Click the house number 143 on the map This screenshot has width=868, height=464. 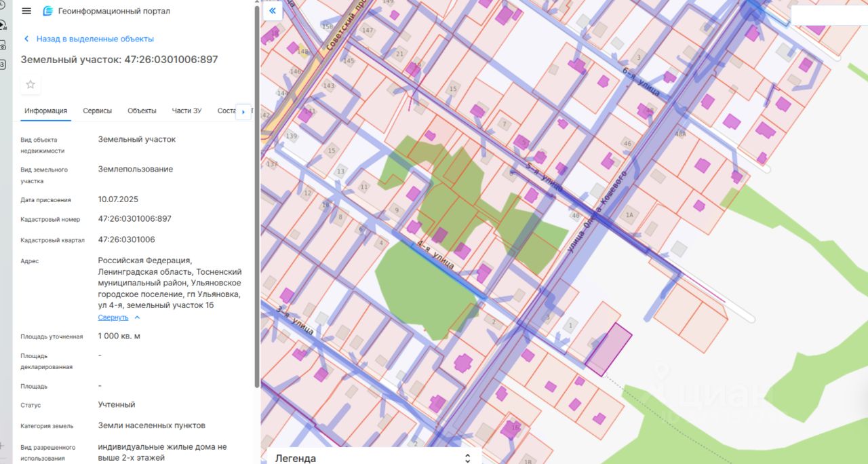pyautogui.click(x=329, y=85)
